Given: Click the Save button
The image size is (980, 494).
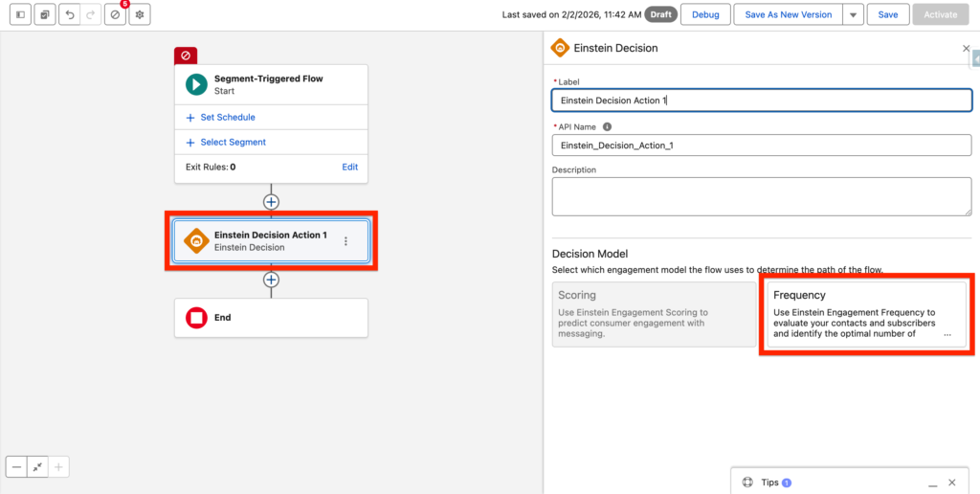Looking at the screenshot, I should pos(887,15).
